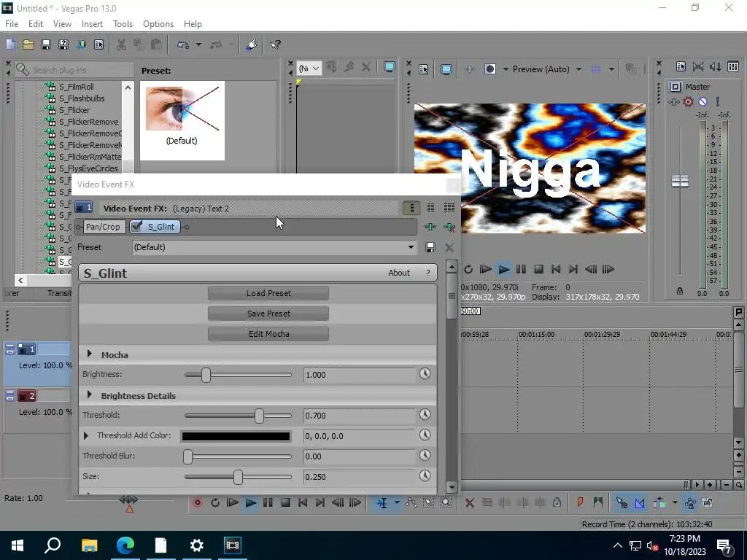This screenshot has width=747, height=560.
Task: Open the Options menu
Action: (x=158, y=24)
